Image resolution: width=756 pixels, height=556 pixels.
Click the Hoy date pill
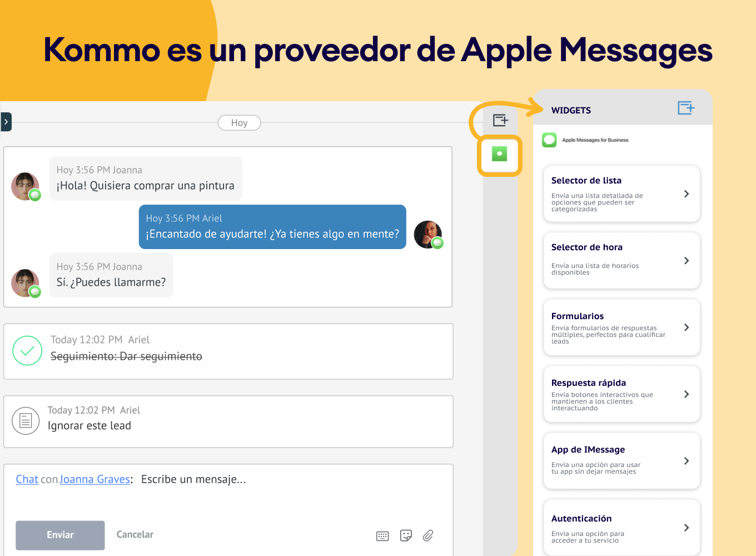(239, 123)
